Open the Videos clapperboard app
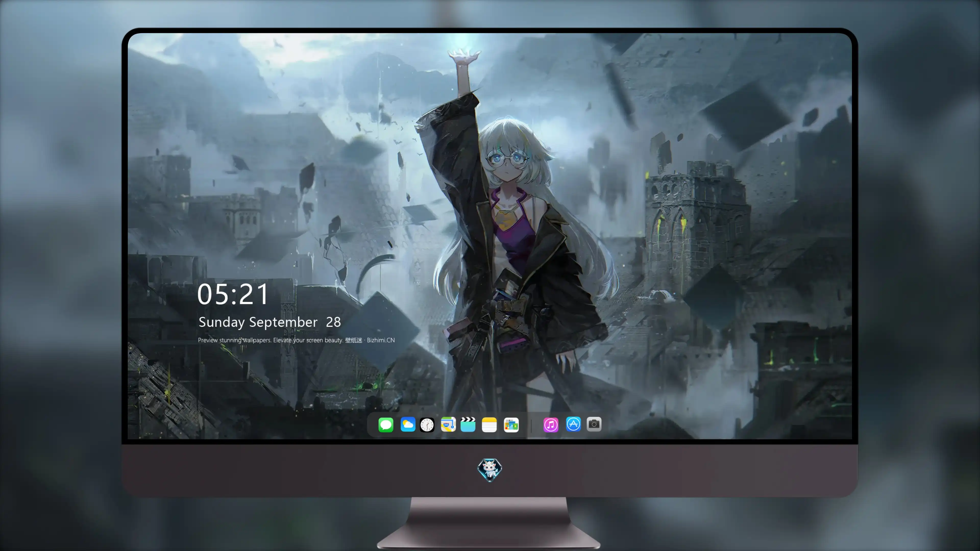 click(x=468, y=424)
